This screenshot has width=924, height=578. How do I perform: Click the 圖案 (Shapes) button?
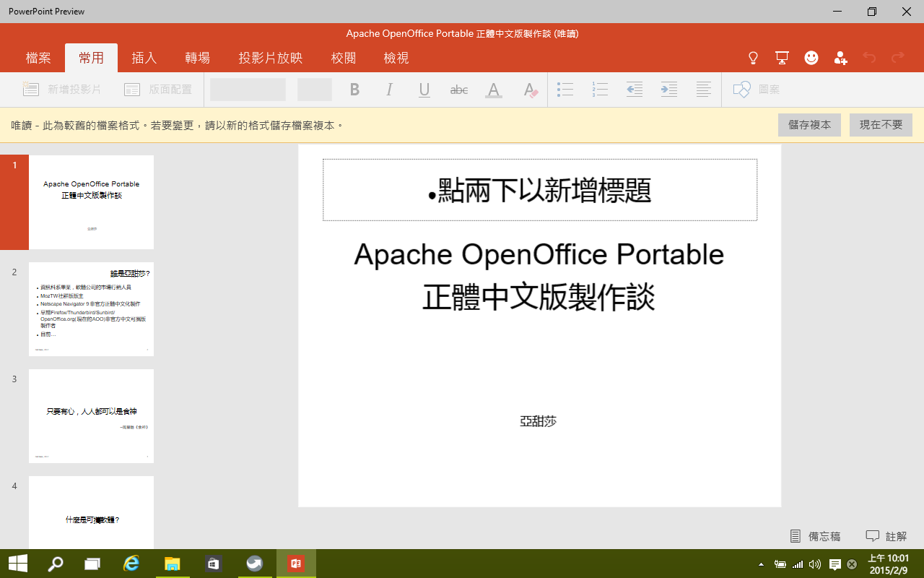756,90
